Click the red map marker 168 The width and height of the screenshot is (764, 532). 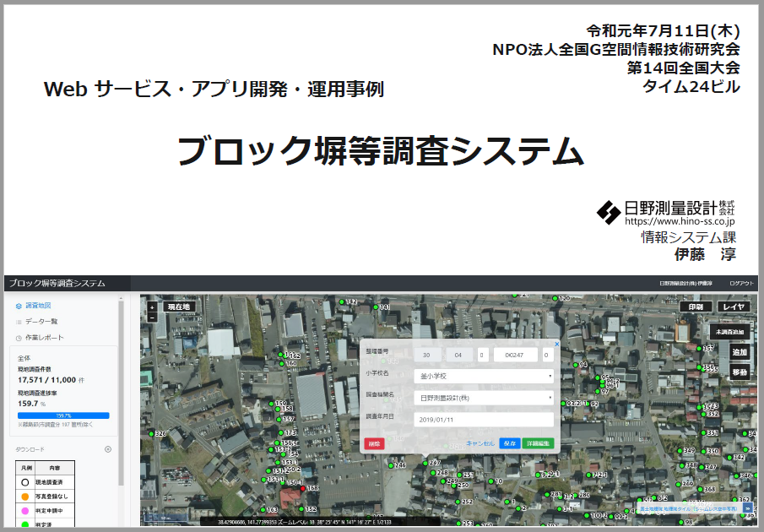[304, 488]
